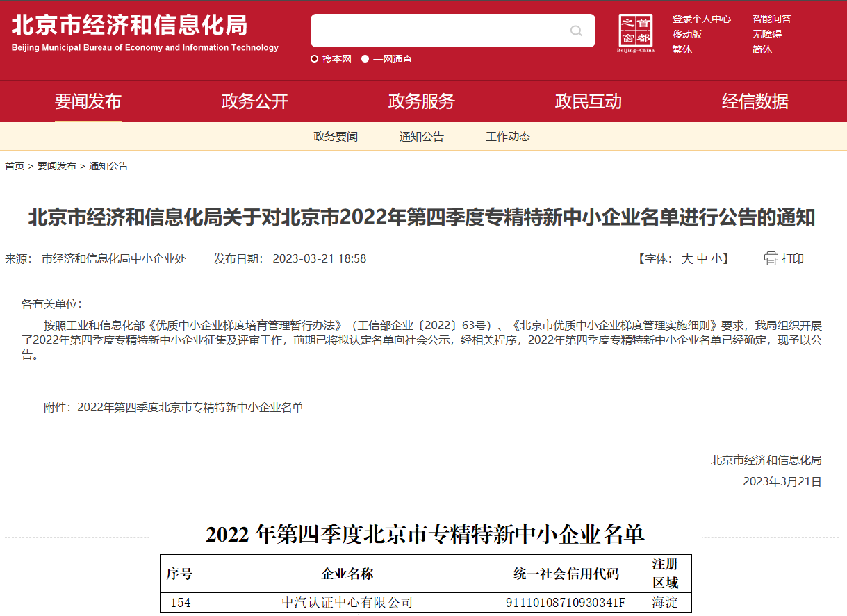Open the 工作动态 sub-tab
847x616 pixels.
[x=508, y=137]
